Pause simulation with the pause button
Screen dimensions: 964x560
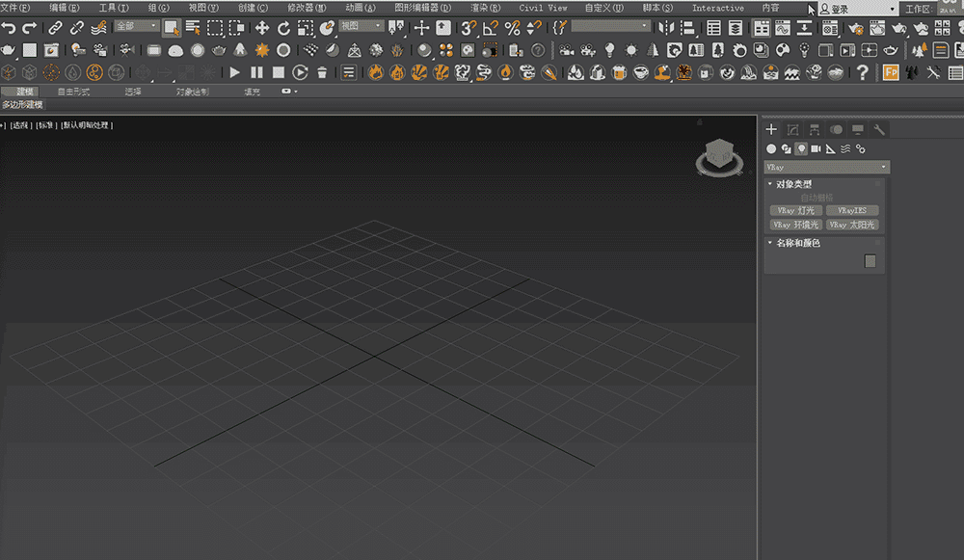point(256,72)
